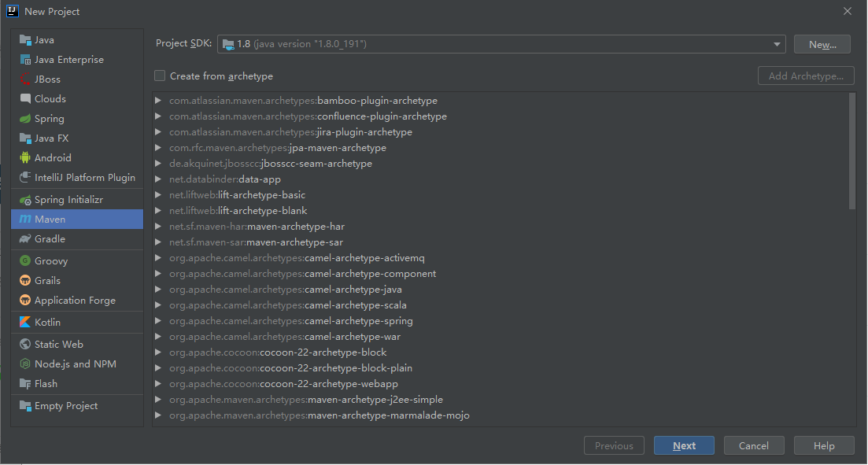The width and height of the screenshot is (868, 465).
Task: Choose the Android robot icon
Action: [25, 158]
